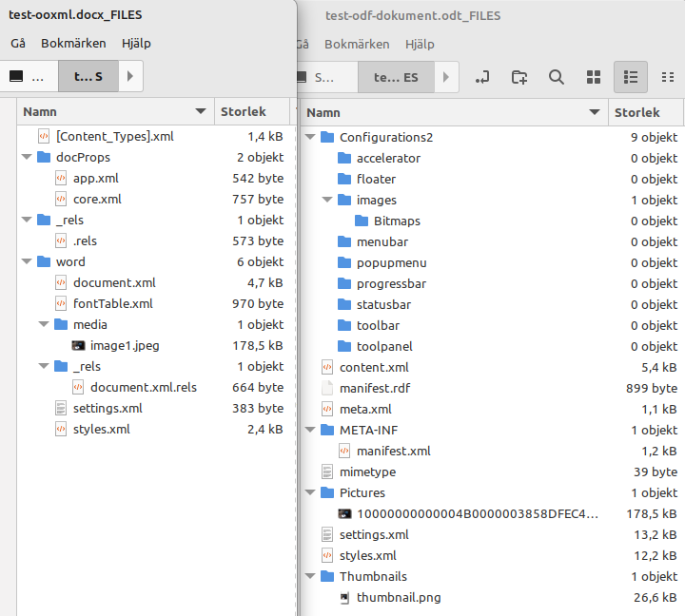Sort by Storlek column in right window
Image resolution: width=685 pixels, height=616 pixels.
pyautogui.click(x=645, y=112)
